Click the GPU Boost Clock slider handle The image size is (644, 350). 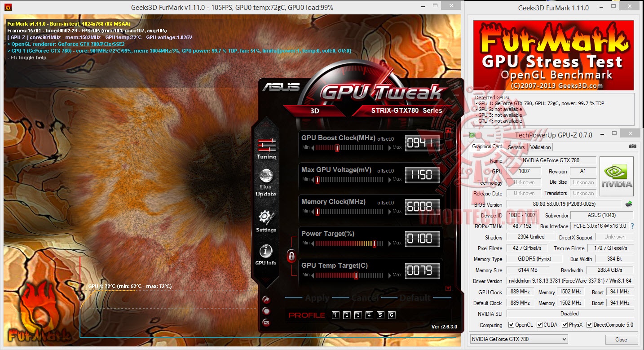click(337, 147)
